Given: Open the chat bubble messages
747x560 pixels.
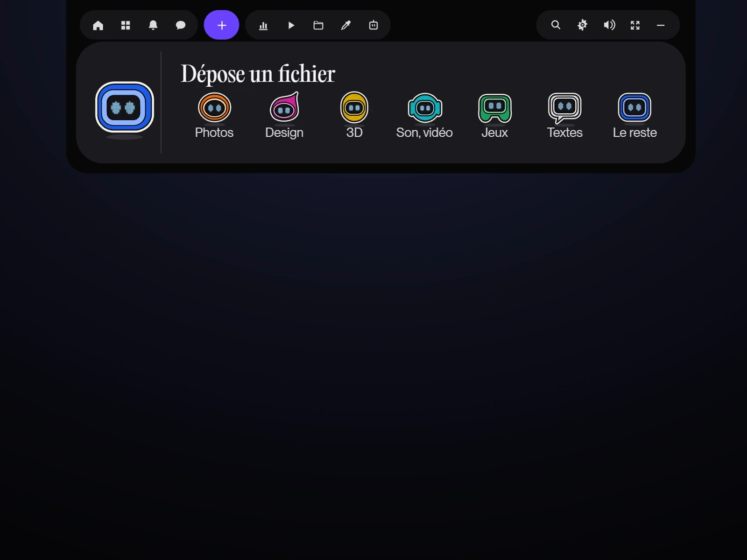Looking at the screenshot, I should click(x=181, y=25).
